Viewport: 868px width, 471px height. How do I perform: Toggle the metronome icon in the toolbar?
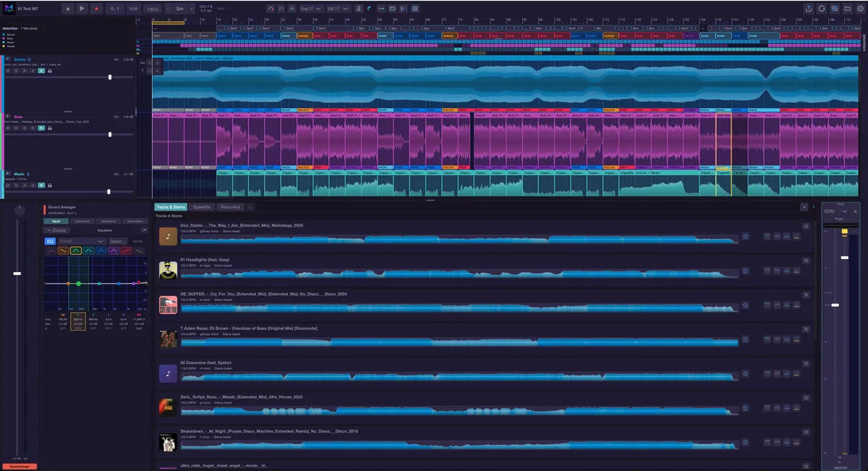(358, 9)
